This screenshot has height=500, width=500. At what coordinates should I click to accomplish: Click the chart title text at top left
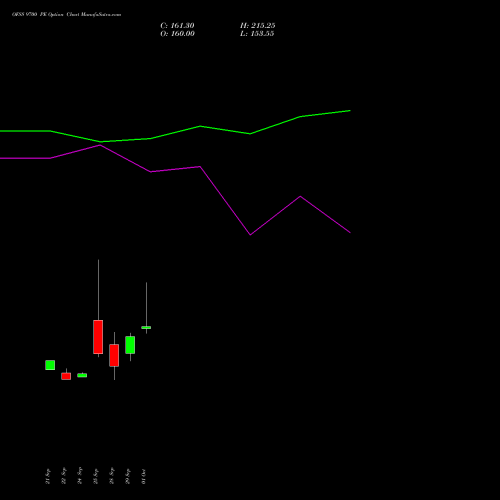[x=67, y=15]
